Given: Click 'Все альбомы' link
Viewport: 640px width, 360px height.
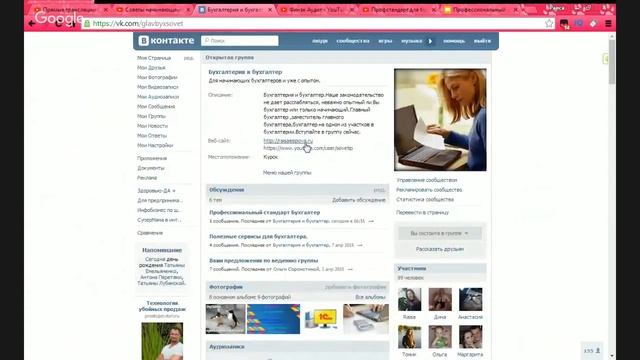Looking at the screenshot, I should tap(370, 297).
